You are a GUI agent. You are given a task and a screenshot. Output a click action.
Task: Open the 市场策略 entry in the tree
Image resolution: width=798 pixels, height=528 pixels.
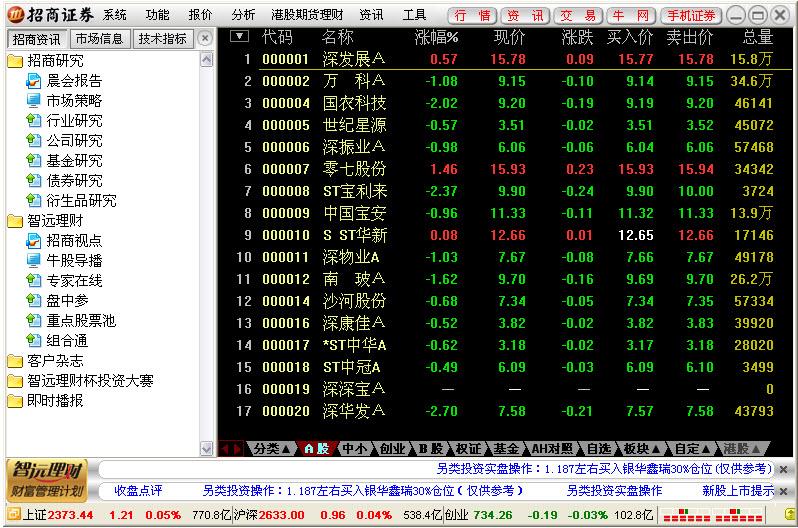click(x=73, y=101)
